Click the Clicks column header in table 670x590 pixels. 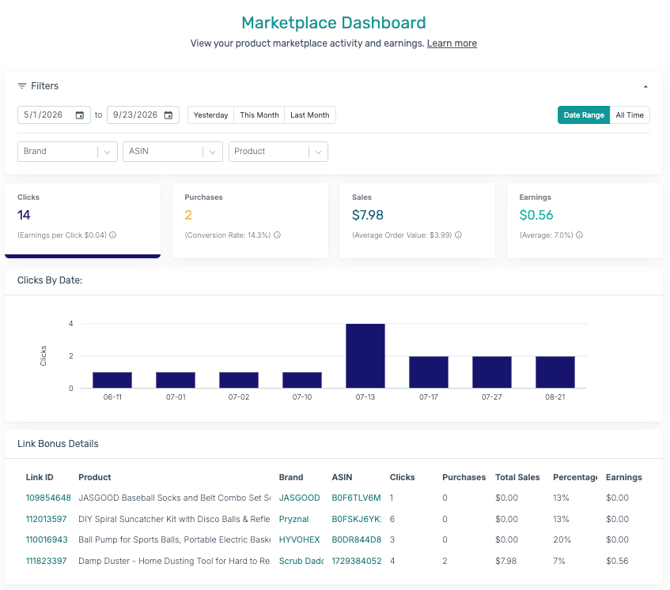pos(402,477)
